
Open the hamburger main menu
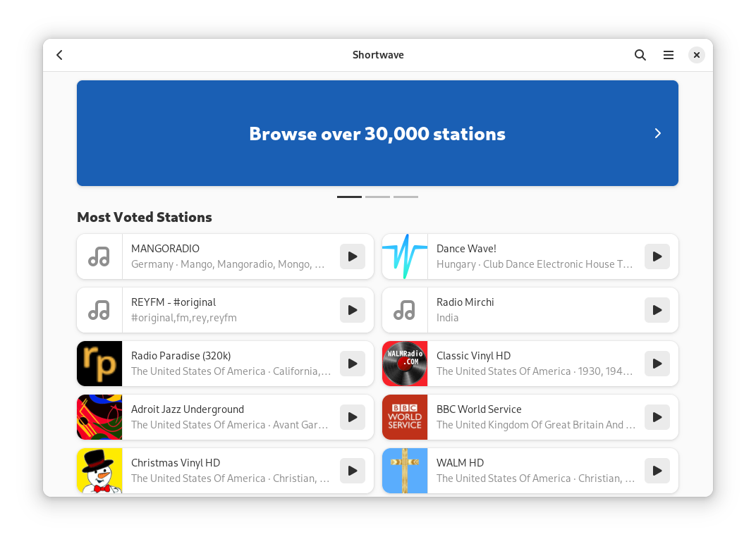(x=668, y=55)
